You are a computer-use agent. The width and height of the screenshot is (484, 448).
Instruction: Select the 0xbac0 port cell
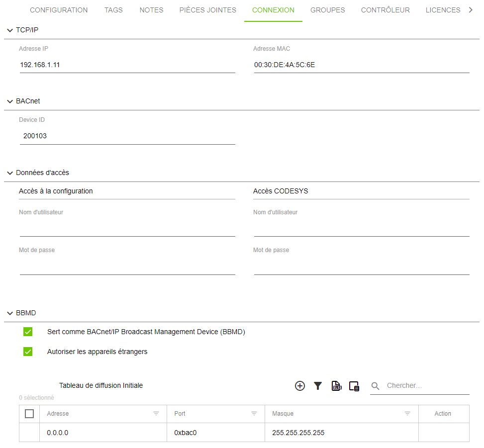(x=216, y=433)
